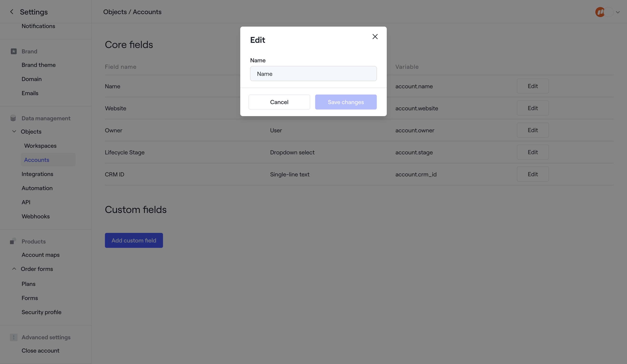Click the Single-line text type cell

(289, 174)
